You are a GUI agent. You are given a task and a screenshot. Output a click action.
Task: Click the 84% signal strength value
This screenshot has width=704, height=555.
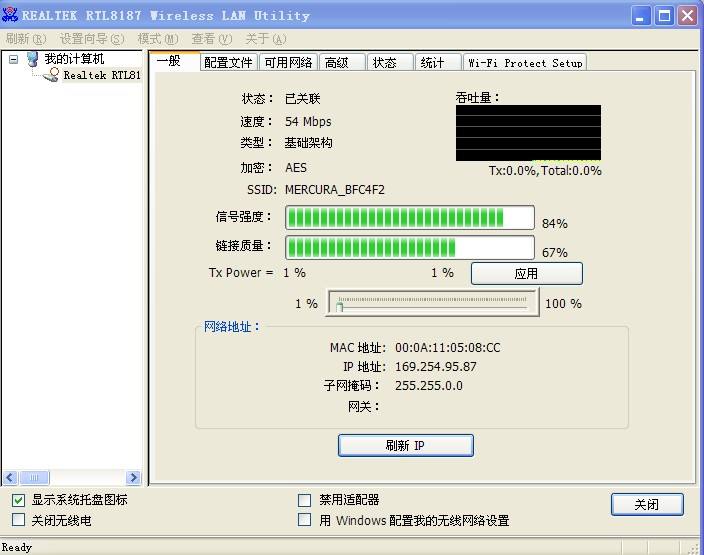click(554, 224)
